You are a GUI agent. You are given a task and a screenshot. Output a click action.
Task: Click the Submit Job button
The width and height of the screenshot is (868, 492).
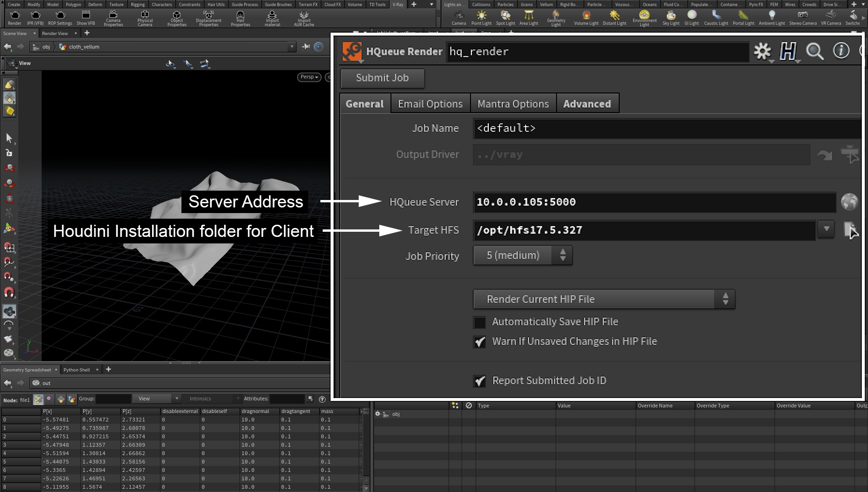coord(383,78)
